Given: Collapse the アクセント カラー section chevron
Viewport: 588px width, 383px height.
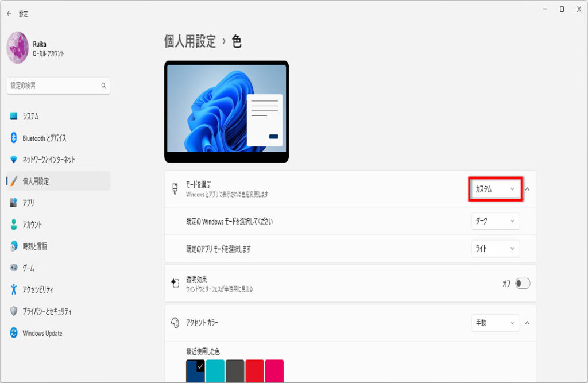Looking at the screenshot, I should click(x=527, y=323).
